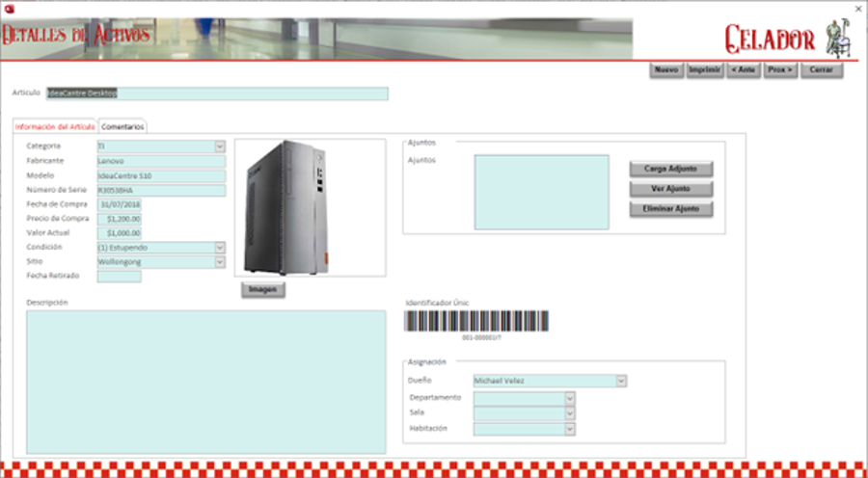
Task: Click into the Descripción text area
Action: pos(205,381)
